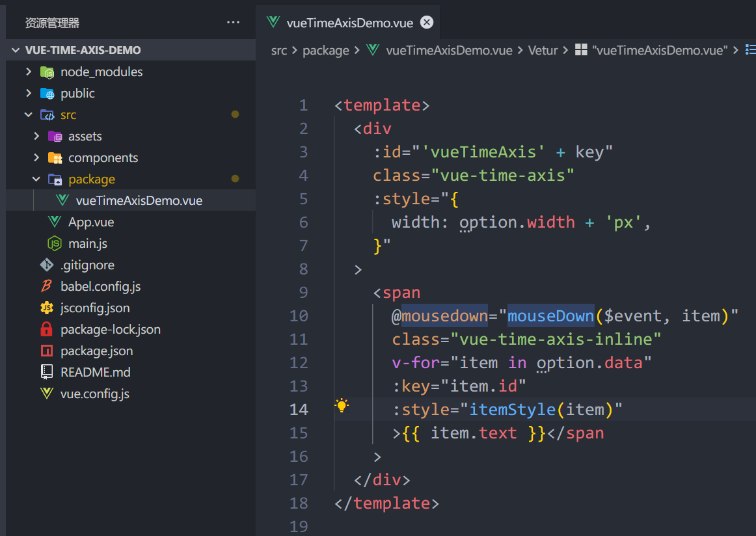Click Vue icon next to vueTimeAxisDemo.vue in tree
Image resolution: width=756 pixels, height=536 pixels.
[62, 200]
